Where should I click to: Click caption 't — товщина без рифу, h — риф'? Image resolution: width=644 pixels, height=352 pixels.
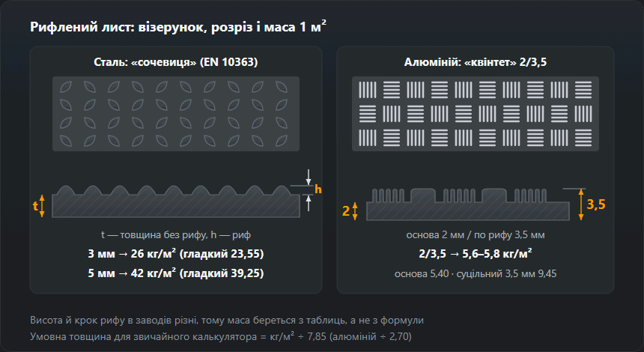[x=176, y=235]
